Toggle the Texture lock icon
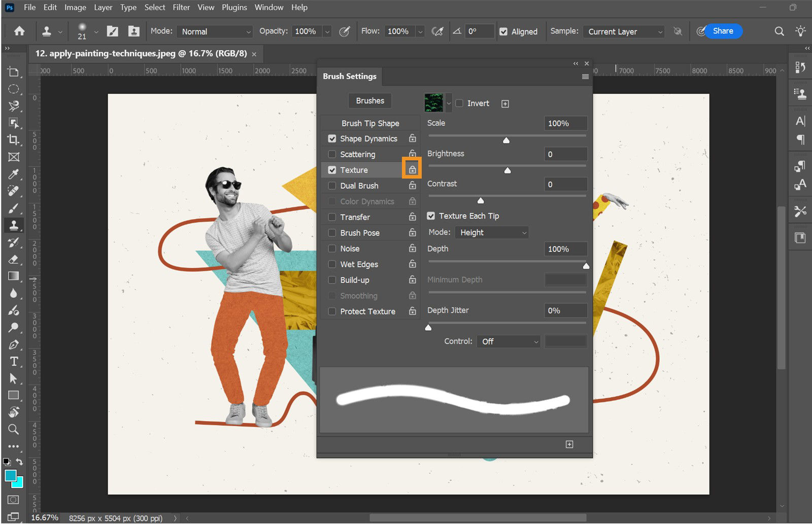 (x=412, y=168)
